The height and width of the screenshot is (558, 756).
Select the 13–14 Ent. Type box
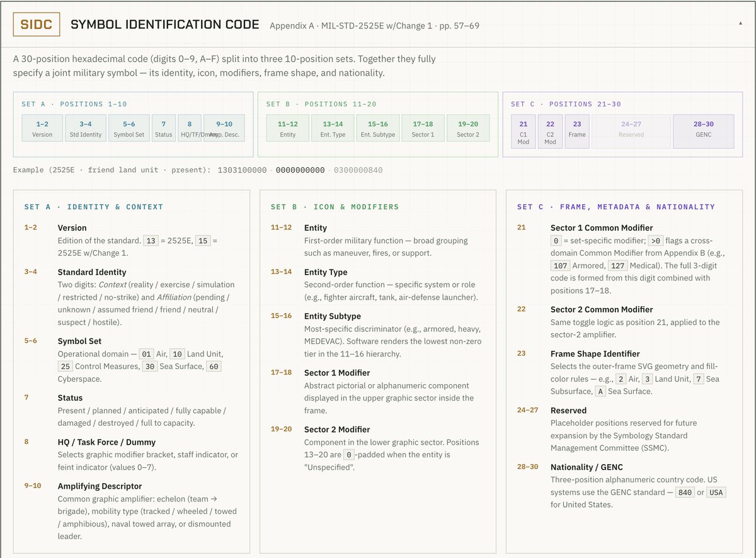pos(333,128)
